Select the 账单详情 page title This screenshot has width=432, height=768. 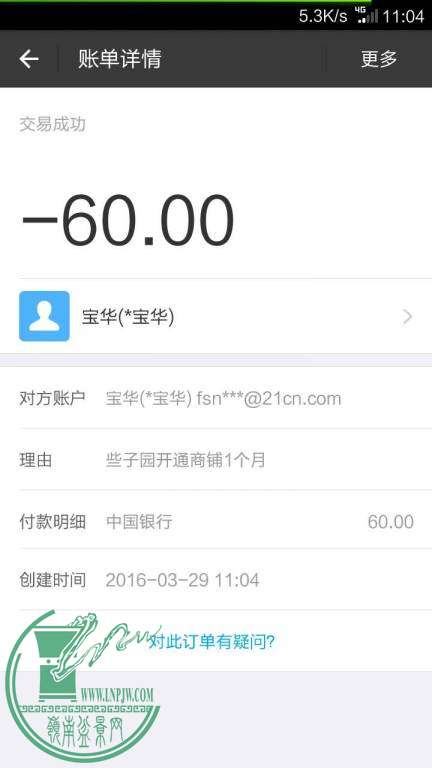pyautogui.click(x=120, y=59)
